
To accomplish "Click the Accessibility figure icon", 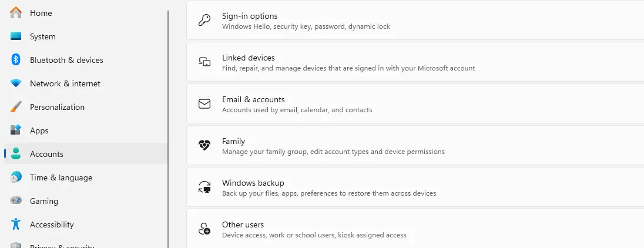I will pyautogui.click(x=16, y=224).
